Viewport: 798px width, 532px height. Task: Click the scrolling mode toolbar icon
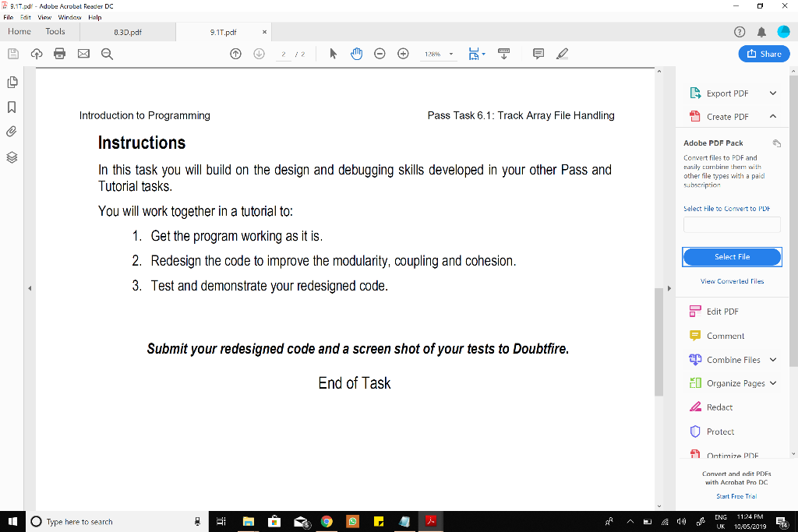504,54
